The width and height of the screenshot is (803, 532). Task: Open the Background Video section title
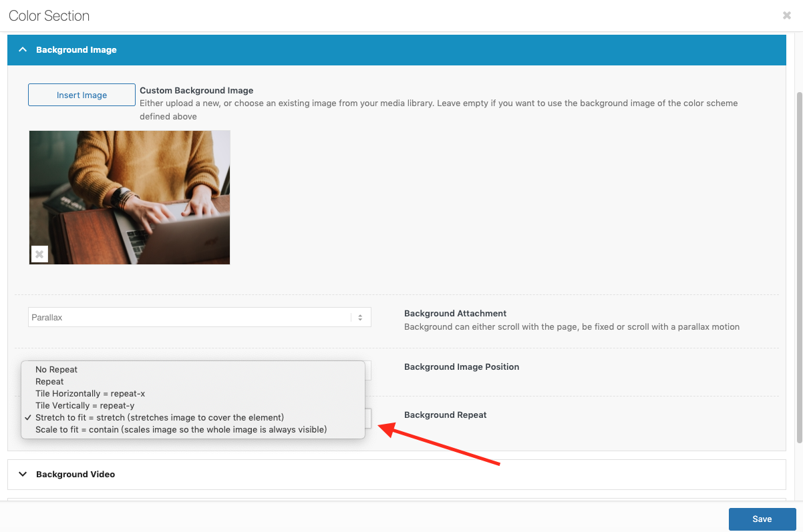tap(75, 474)
